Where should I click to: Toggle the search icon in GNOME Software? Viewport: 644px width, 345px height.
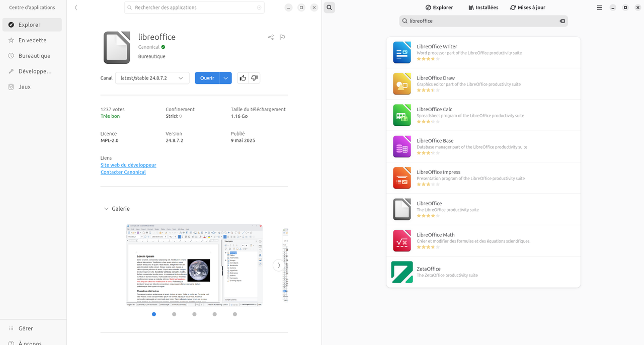pos(330,8)
